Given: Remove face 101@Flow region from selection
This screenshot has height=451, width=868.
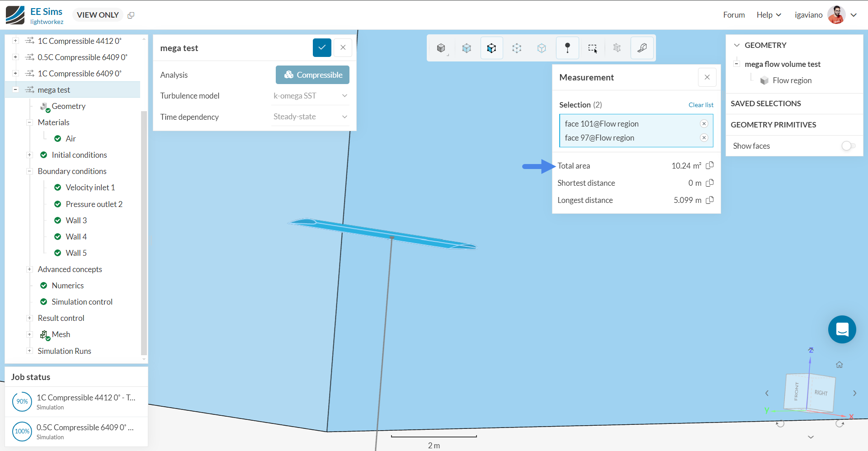Looking at the screenshot, I should (x=704, y=124).
